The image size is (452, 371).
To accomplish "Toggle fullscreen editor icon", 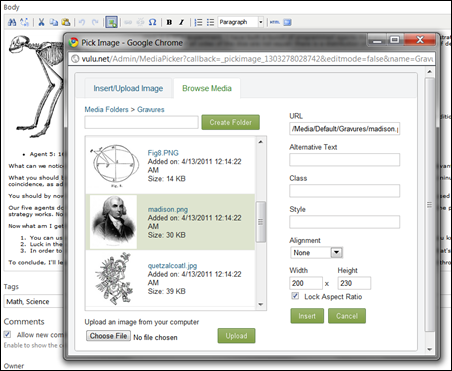I will [287, 22].
